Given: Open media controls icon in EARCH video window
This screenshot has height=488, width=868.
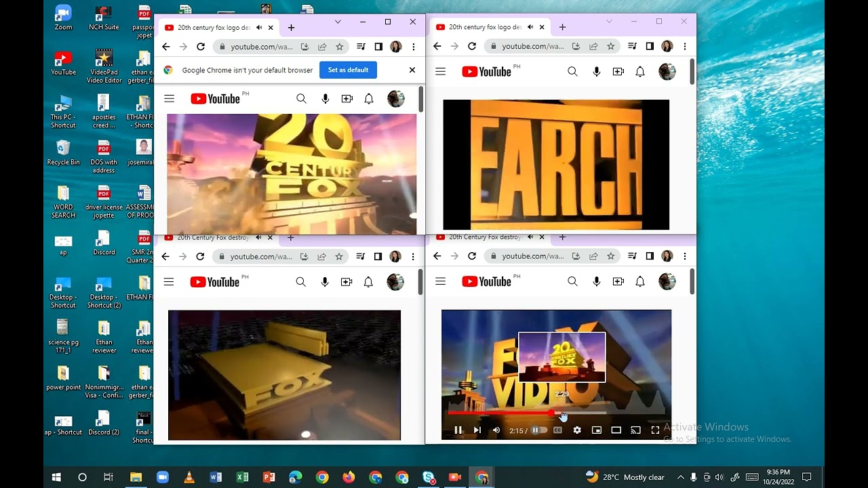Looking at the screenshot, I should 632,46.
